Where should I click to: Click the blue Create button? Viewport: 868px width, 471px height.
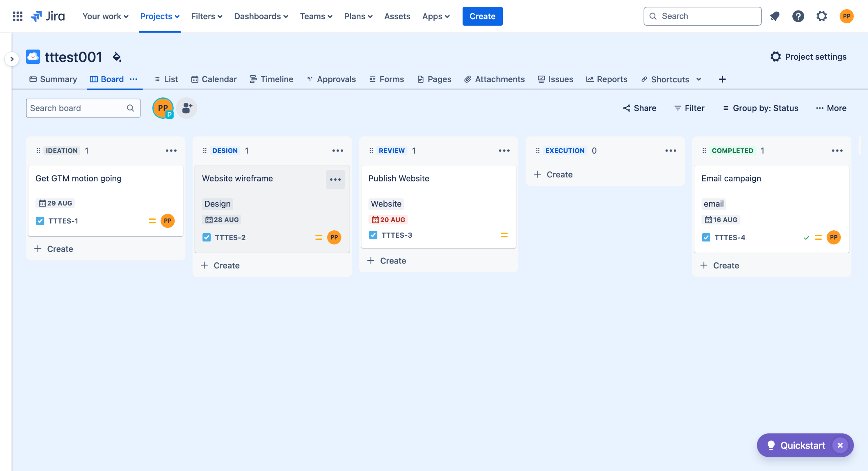click(482, 16)
